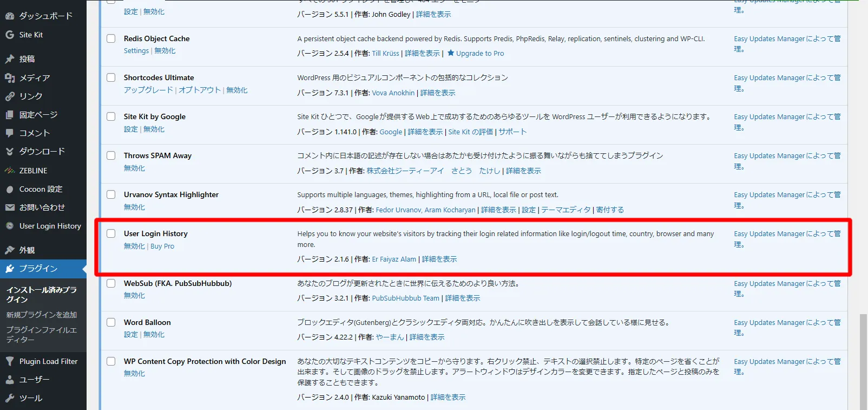
Task: Deactivate WP Content Copy Protection via 無効化
Action: click(x=134, y=374)
